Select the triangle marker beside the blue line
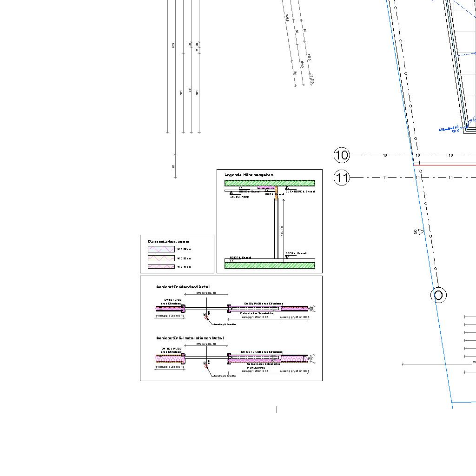Viewport: 476px width, 476px height. (421, 231)
